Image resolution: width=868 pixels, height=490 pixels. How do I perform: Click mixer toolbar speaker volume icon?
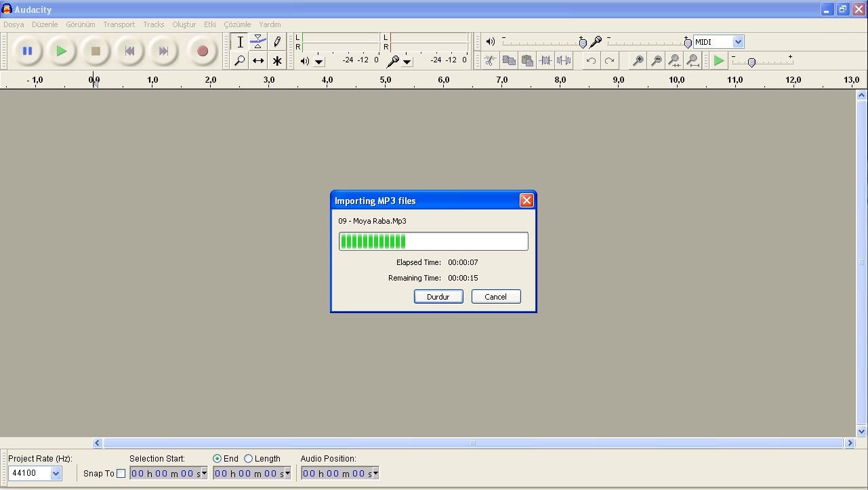[491, 42]
